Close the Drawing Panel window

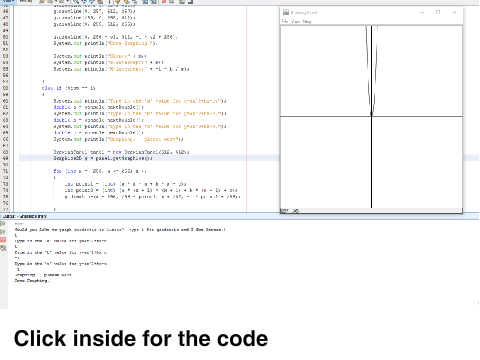click(454, 12)
